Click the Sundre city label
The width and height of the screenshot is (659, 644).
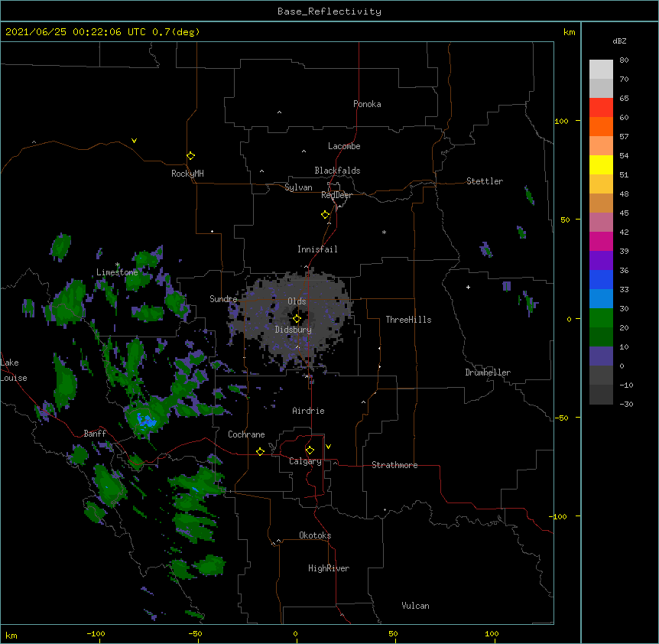223,299
